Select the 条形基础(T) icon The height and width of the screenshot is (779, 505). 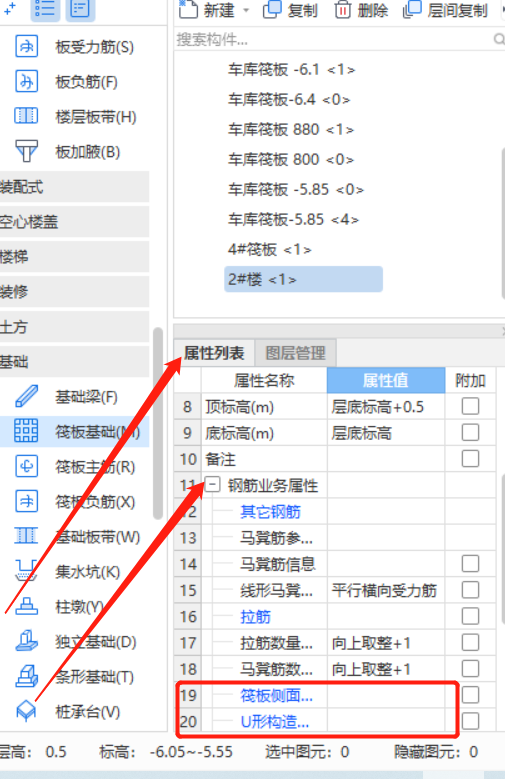coord(26,676)
